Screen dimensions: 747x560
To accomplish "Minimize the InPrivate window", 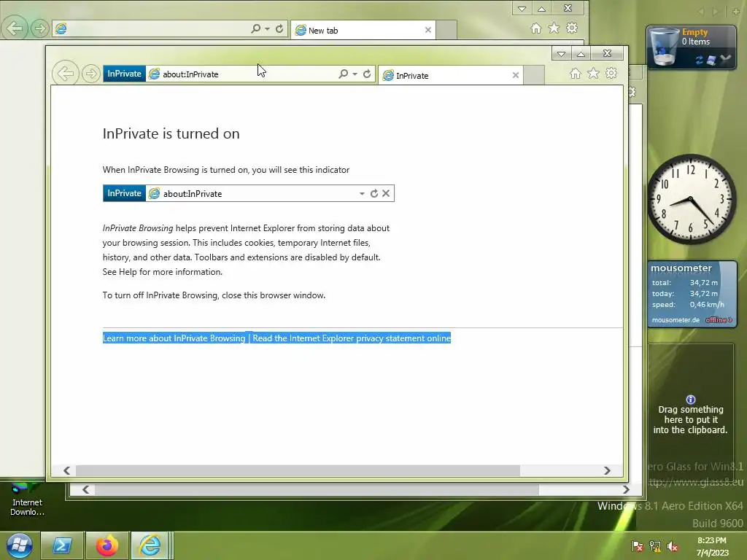I will 561,53.
